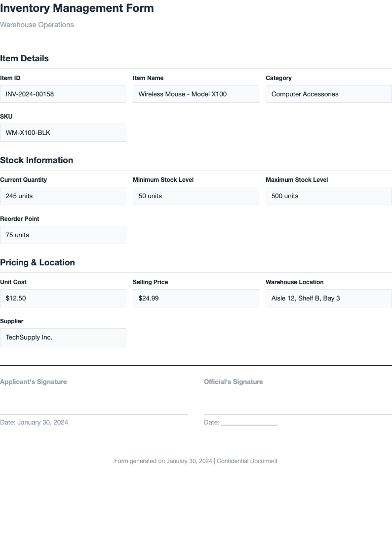Click the Stock Information section heading

pos(37,160)
